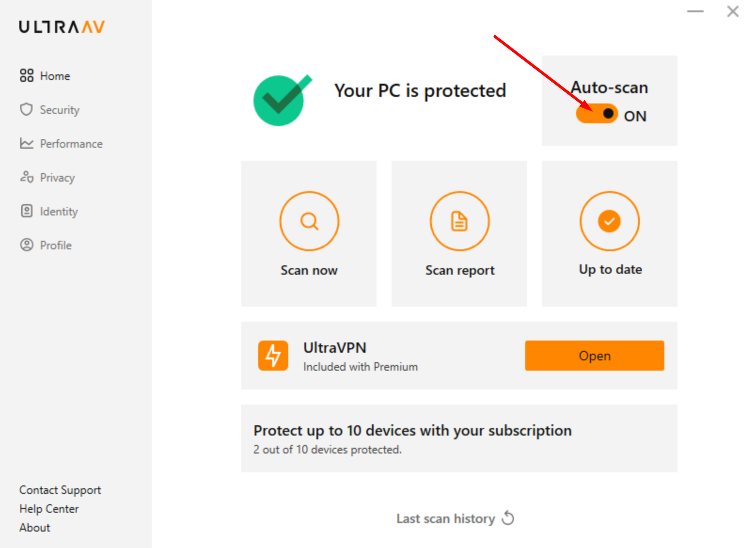
Task: Visit the Help Center link
Action: coord(49,509)
